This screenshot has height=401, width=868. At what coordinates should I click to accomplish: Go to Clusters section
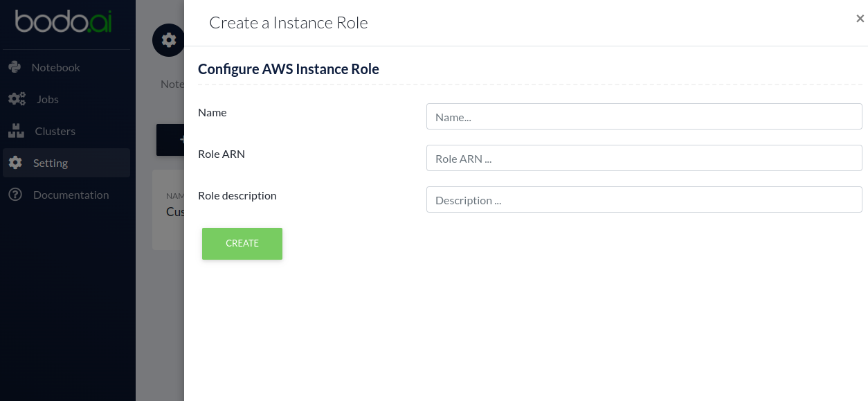(66, 131)
